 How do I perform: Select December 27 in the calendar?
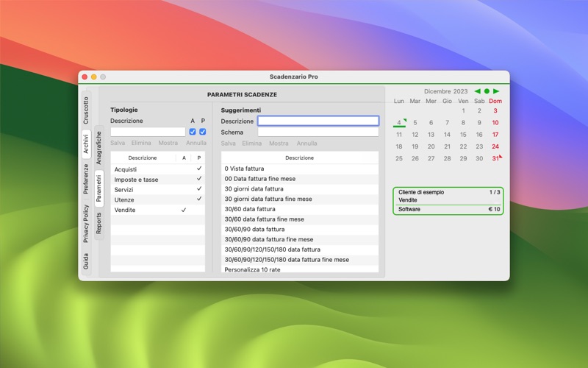click(x=431, y=158)
